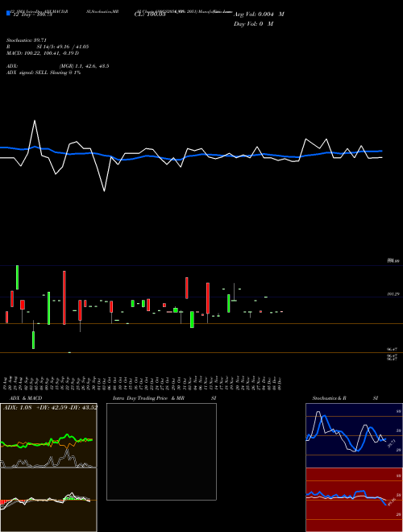This screenshot has height=532, width=403.
Task: Click the 'Day Vol: 0 M' label
Action: click(x=253, y=24)
